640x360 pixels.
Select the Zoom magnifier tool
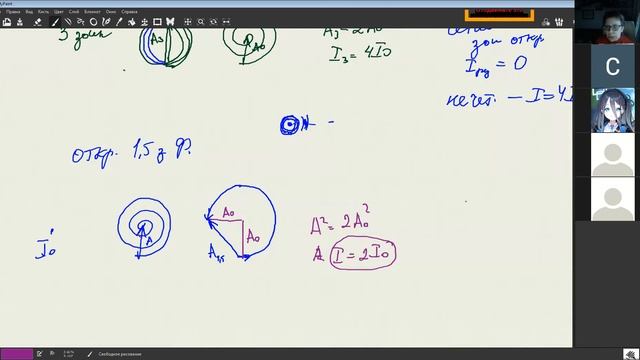click(x=201, y=22)
